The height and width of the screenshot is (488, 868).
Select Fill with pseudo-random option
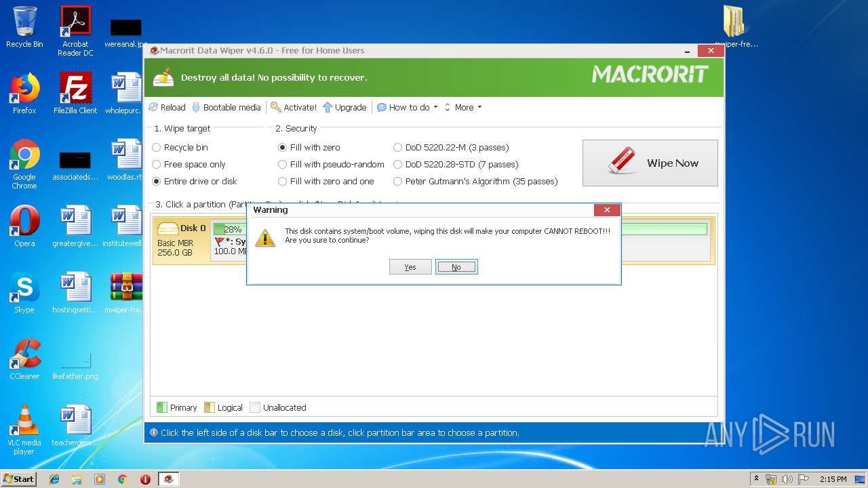tap(331, 164)
